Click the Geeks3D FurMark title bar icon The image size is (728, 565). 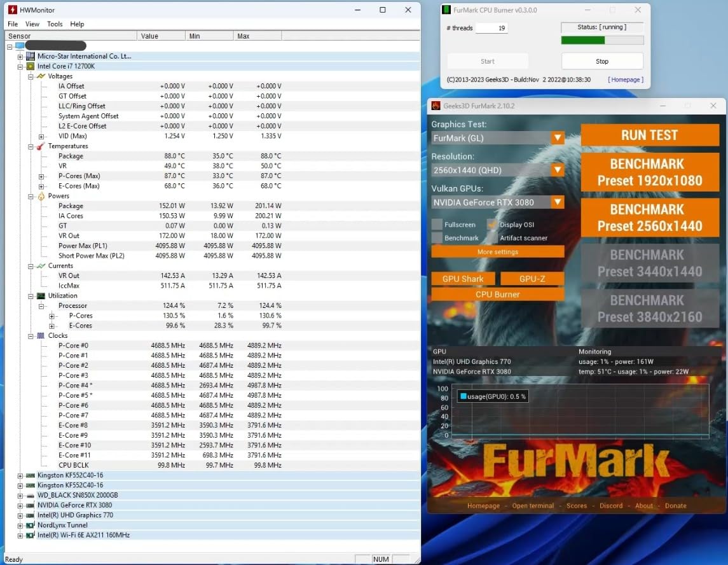pos(436,106)
